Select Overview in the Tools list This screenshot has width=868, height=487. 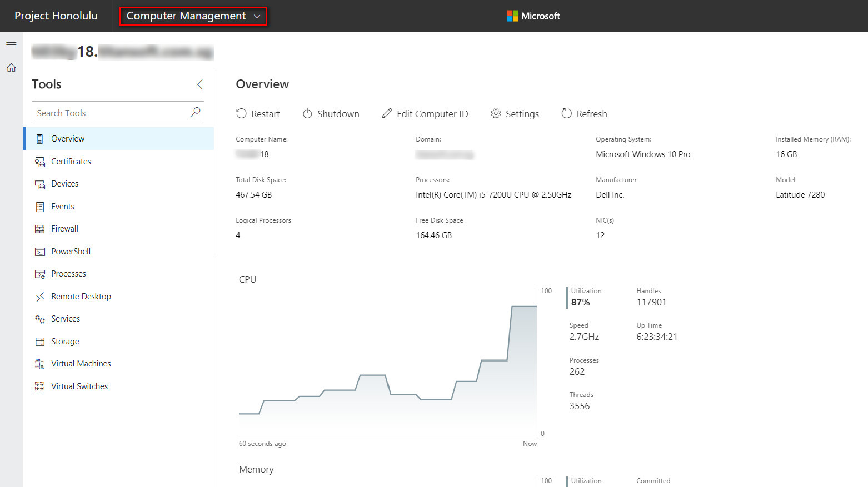pos(68,139)
